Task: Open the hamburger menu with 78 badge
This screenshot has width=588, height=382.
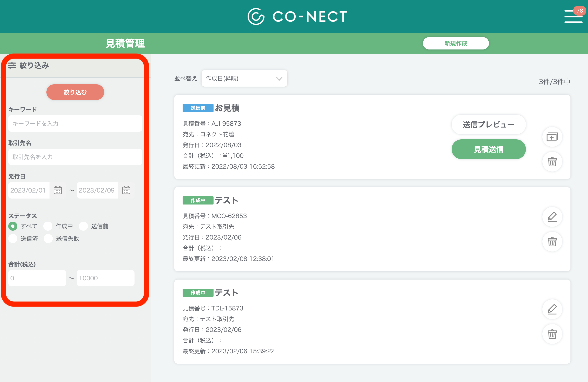Action: pos(573,16)
